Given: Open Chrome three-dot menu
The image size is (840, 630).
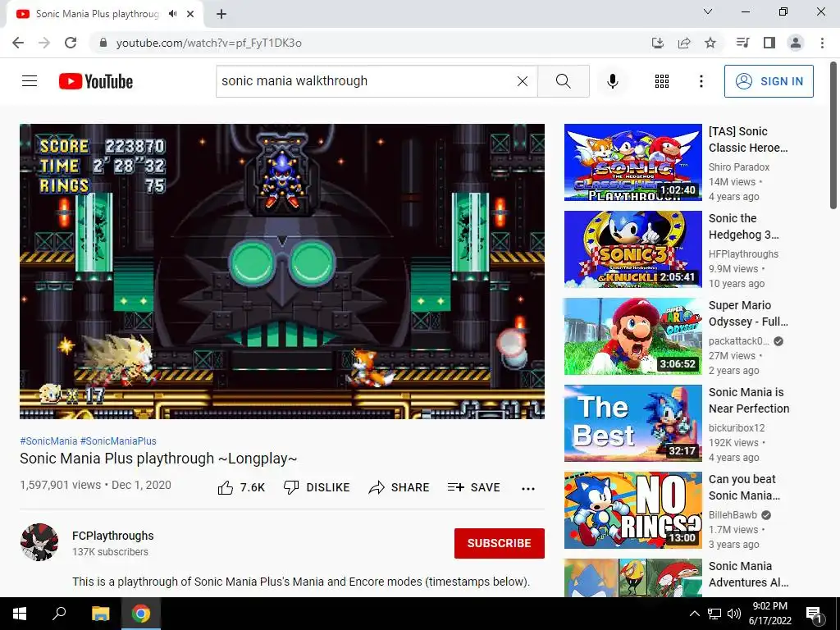Looking at the screenshot, I should tap(822, 43).
